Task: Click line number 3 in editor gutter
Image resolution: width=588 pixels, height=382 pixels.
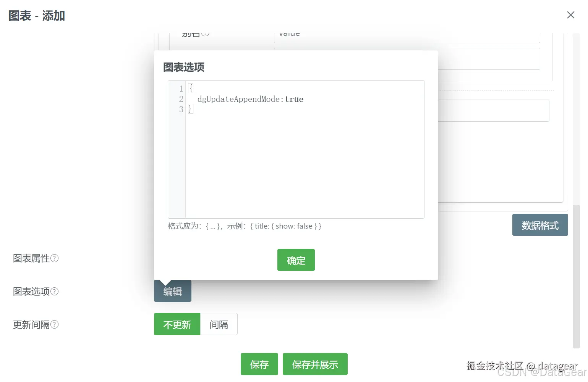Action: click(181, 110)
